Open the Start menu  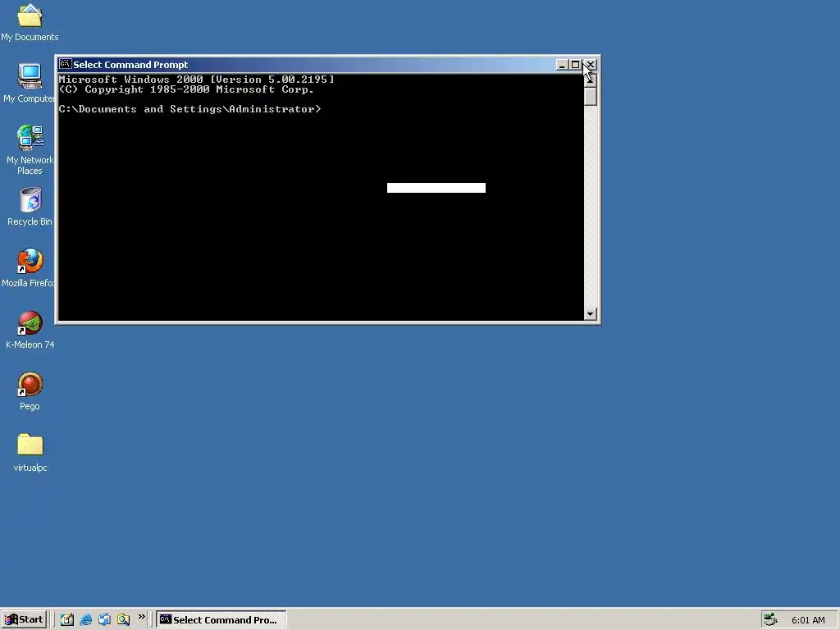(x=24, y=620)
